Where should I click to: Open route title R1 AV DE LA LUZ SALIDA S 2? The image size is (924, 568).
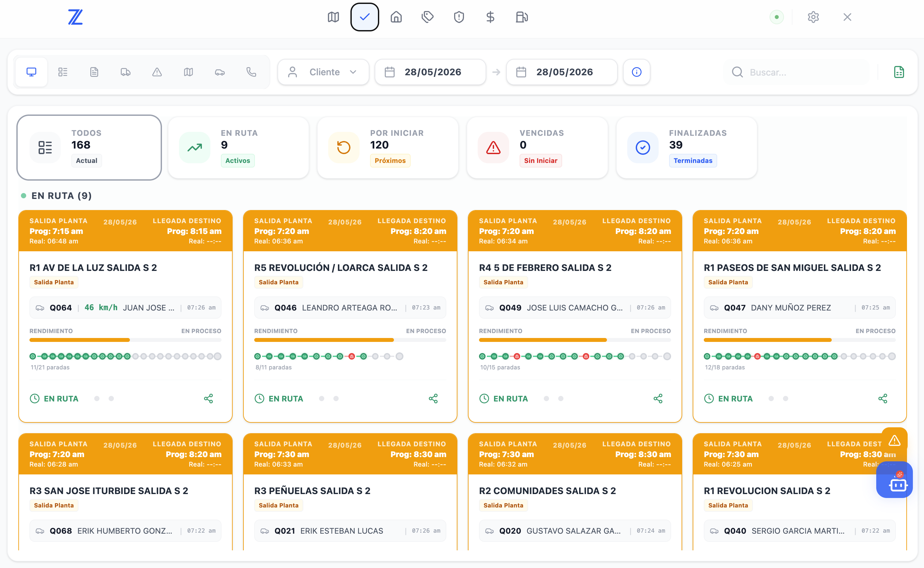(93, 268)
